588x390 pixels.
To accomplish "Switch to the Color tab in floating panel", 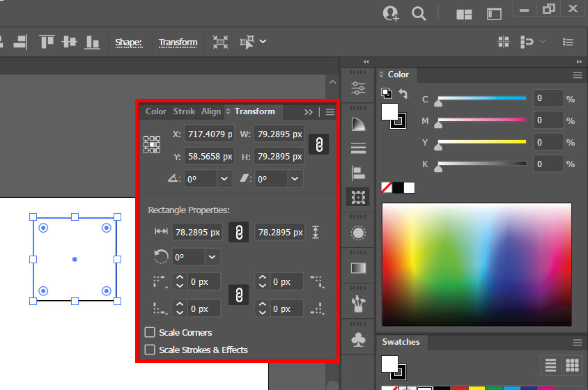I will [x=155, y=111].
